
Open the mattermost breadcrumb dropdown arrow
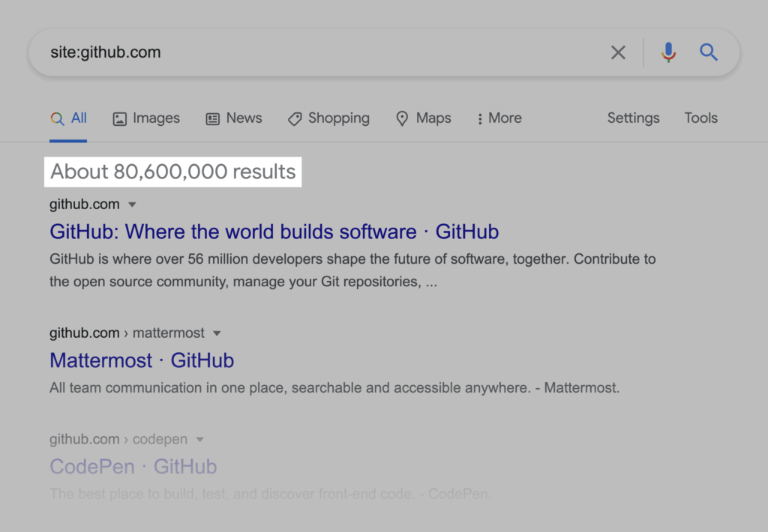217,333
